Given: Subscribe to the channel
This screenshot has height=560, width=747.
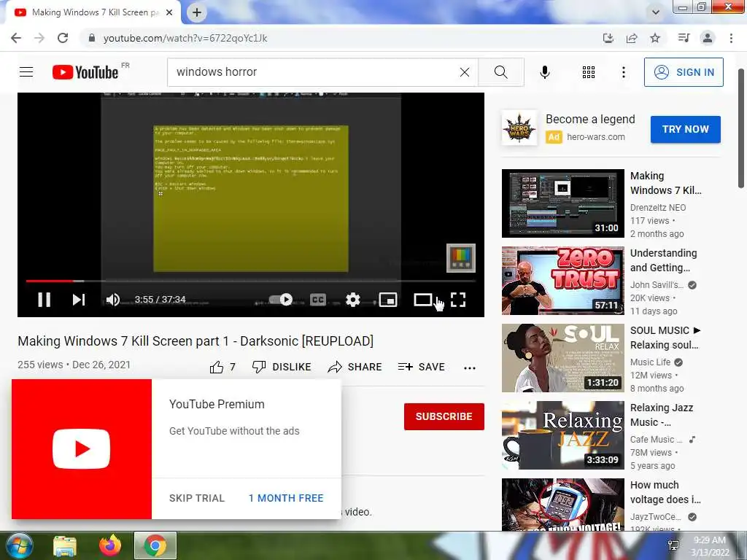Looking at the screenshot, I should coord(444,416).
